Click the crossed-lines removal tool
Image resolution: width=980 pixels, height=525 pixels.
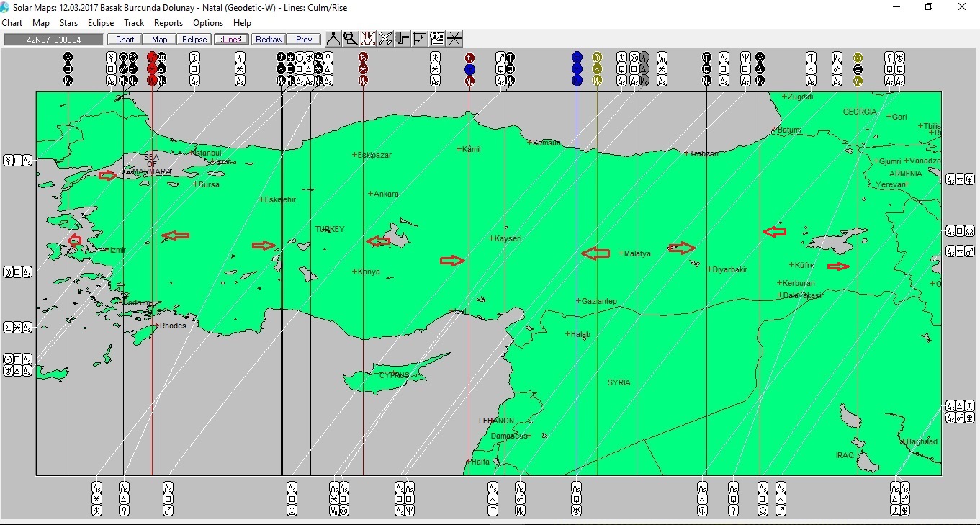[x=454, y=37]
